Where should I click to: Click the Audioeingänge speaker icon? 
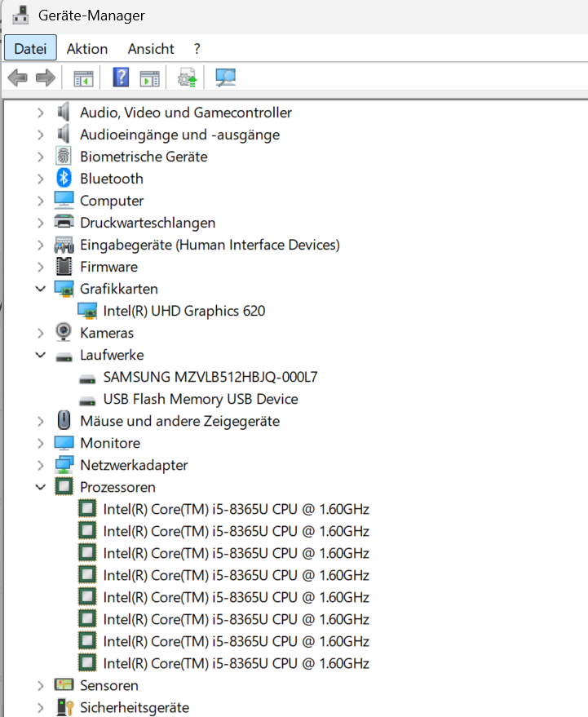tap(64, 134)
